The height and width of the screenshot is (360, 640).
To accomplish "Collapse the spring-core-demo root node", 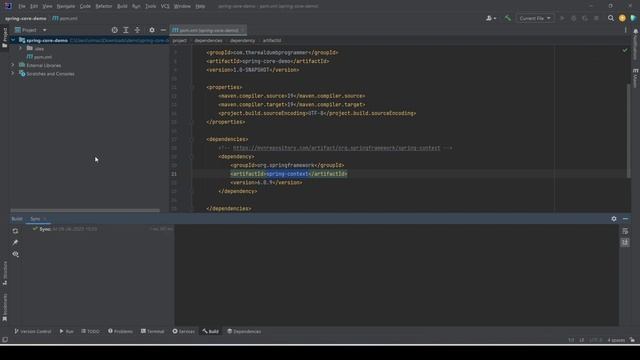I will click(x=13, y=40).
